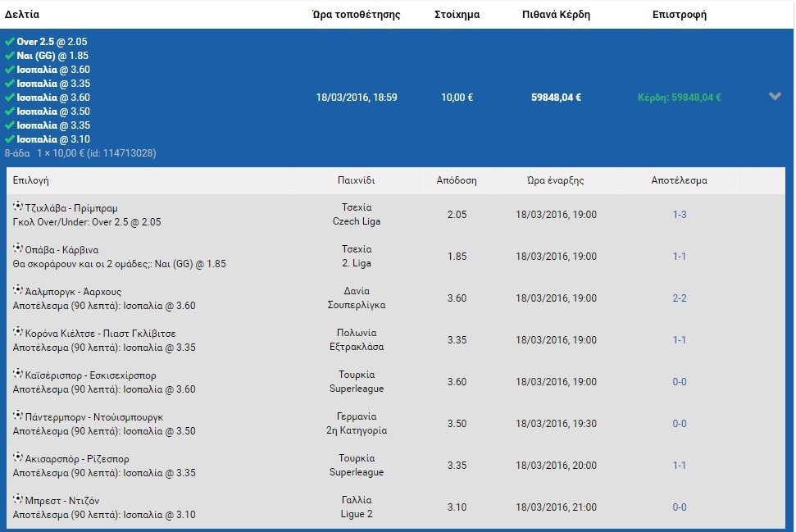Click green checkmark next to Over 2.5 @ 2.05
Image resolution: width=796 pixels, height=532 pixels.
pos(9,41)
